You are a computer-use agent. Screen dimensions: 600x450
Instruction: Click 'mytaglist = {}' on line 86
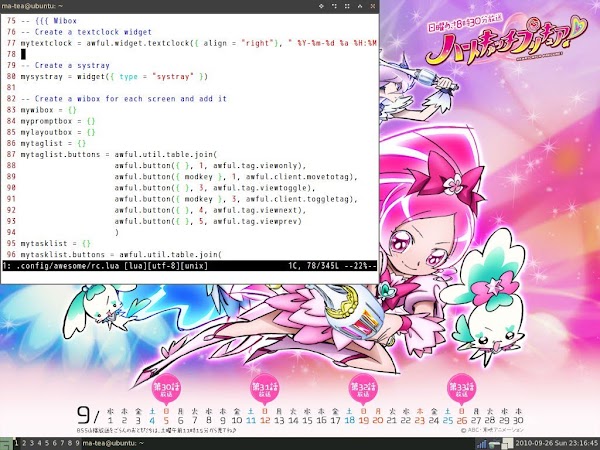pyautogui.click(x=53, y=143)
